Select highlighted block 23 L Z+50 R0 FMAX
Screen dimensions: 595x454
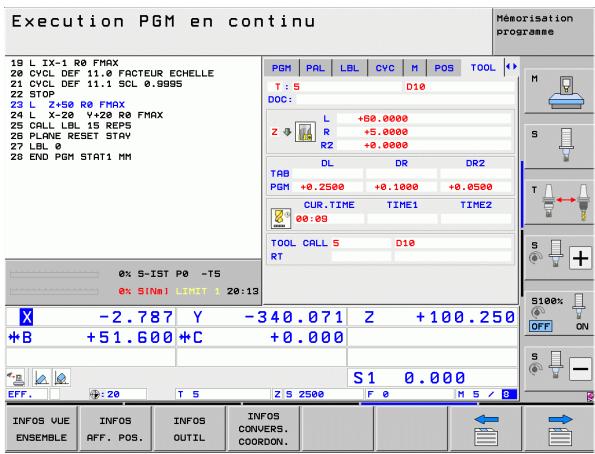[x=68, y=104]
